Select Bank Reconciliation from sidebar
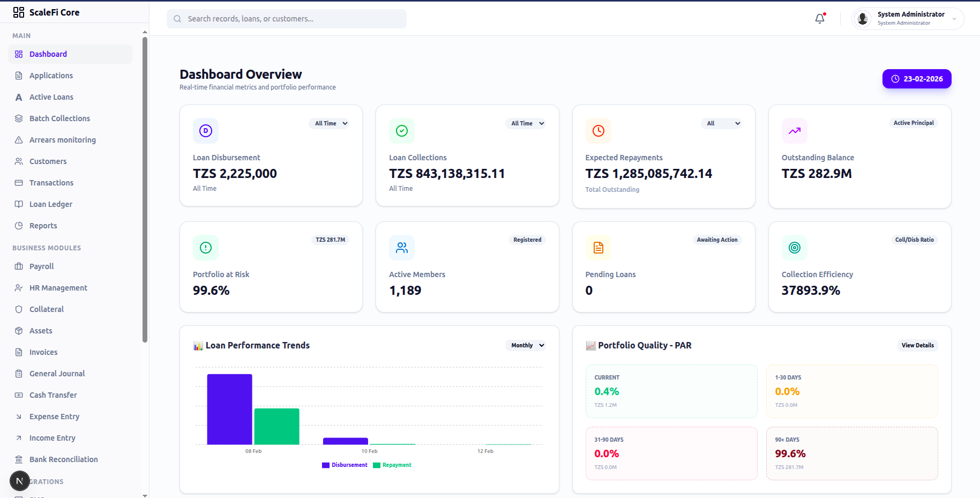The width and height of the screenshot is (980, 498). [63, 459]
